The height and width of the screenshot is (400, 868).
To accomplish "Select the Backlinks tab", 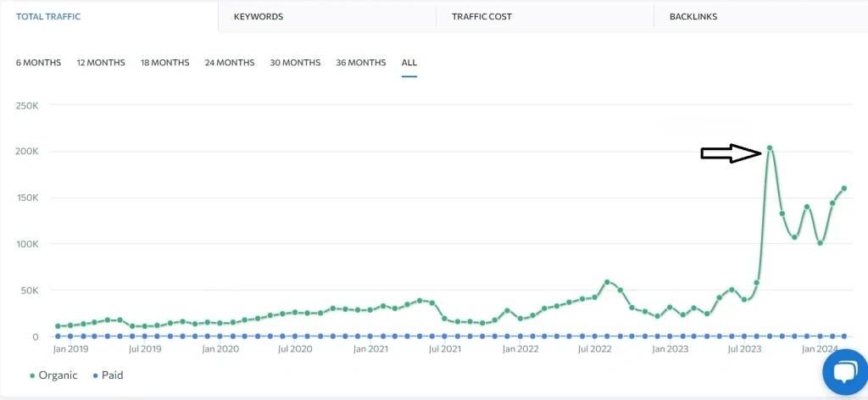I will [693, 17].
